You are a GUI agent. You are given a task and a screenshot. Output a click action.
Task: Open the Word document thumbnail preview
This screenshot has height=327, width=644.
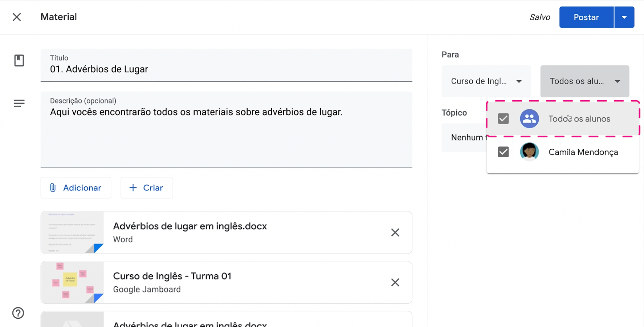click(72, 233)
